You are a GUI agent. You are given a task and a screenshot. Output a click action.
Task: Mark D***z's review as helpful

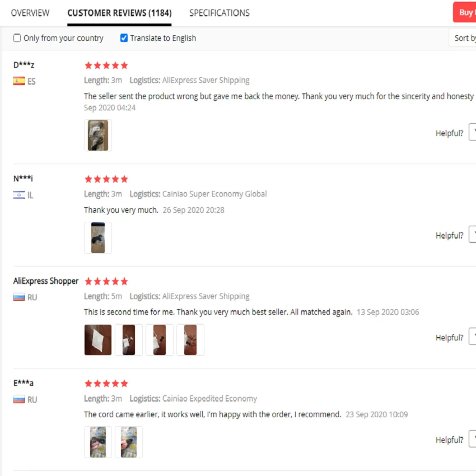point(472,133)
